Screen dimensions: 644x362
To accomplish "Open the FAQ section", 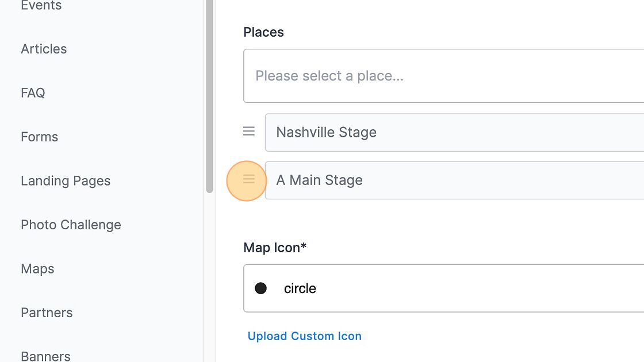I will click(x=33, y=93).
